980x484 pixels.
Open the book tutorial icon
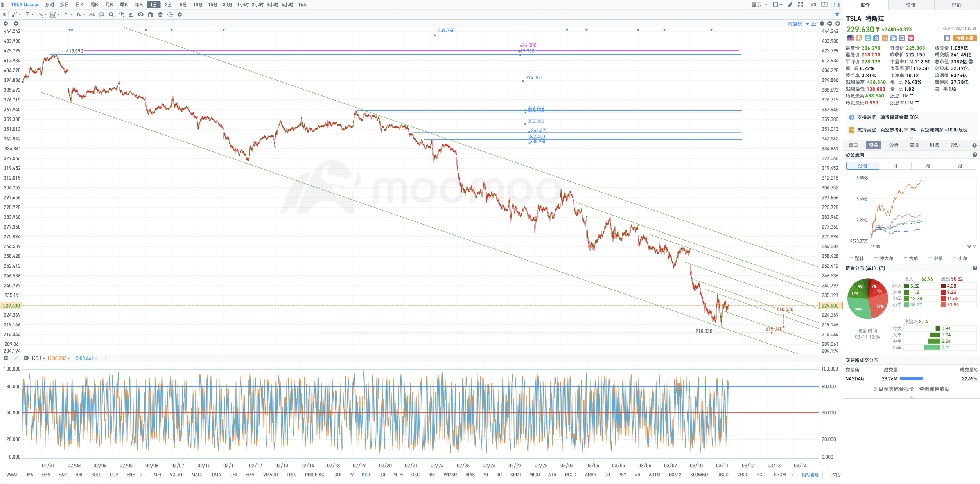[x=824, y=5]
